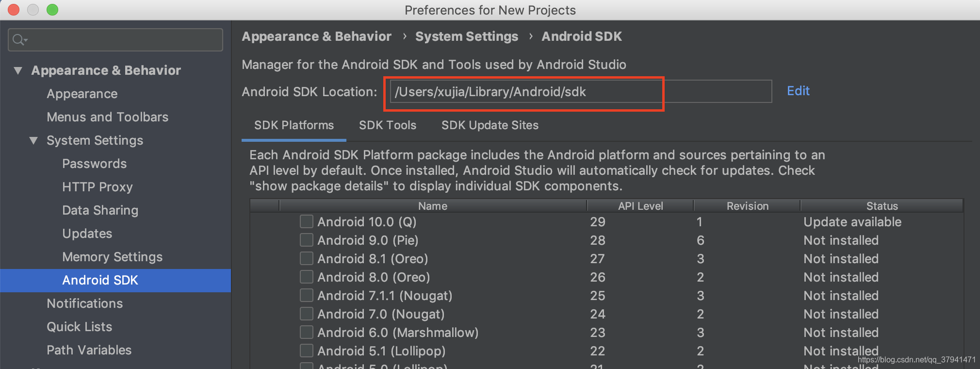Select Android SDK in the sidebar

coord(115,280)
